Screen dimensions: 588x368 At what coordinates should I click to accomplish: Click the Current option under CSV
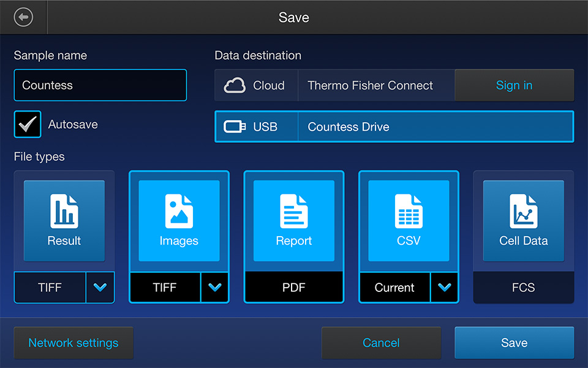[x=394, y=287]
